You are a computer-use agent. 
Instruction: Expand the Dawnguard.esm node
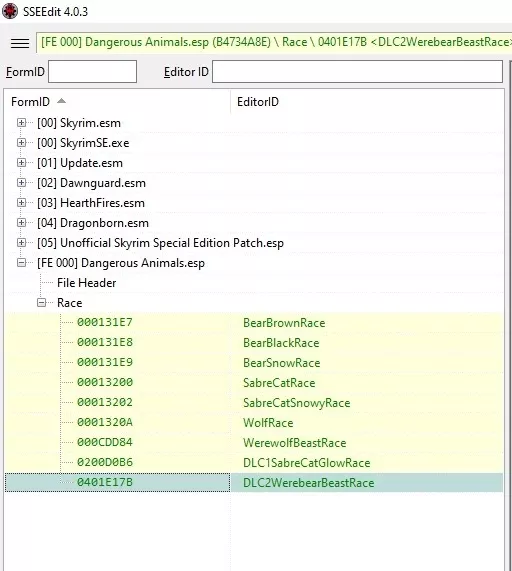(21, 183)
